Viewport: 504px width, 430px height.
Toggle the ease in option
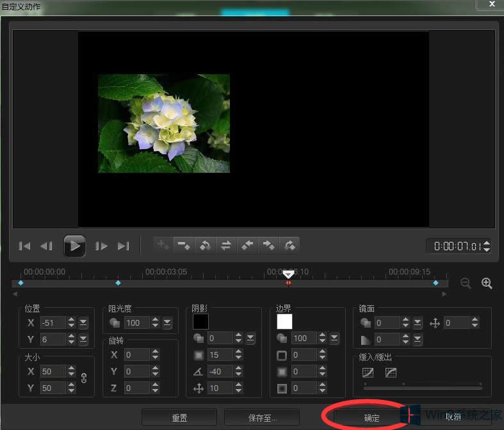pyautogui.click(x=368, y=372)
